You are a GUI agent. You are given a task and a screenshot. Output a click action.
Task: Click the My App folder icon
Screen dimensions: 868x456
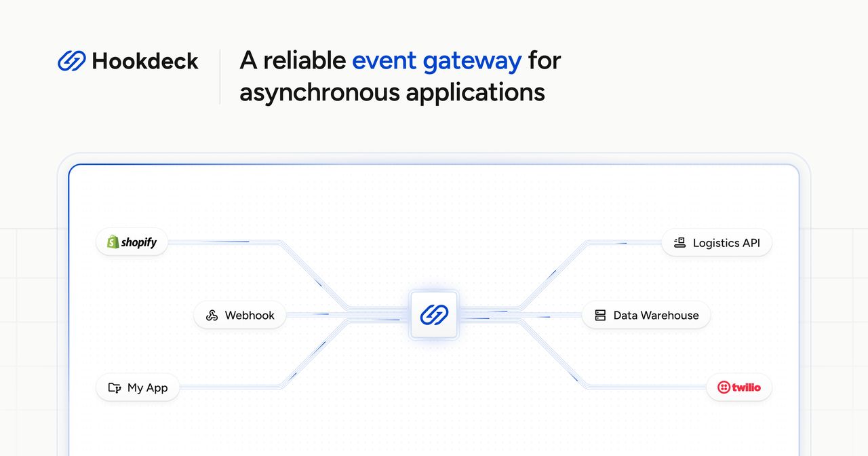click(115, 388)
